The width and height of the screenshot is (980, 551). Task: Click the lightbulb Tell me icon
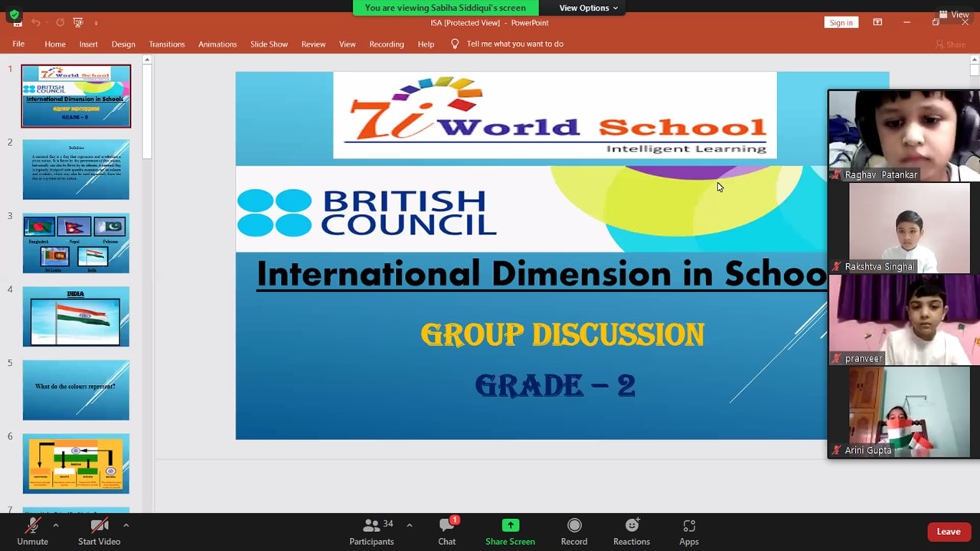(455, 44)
